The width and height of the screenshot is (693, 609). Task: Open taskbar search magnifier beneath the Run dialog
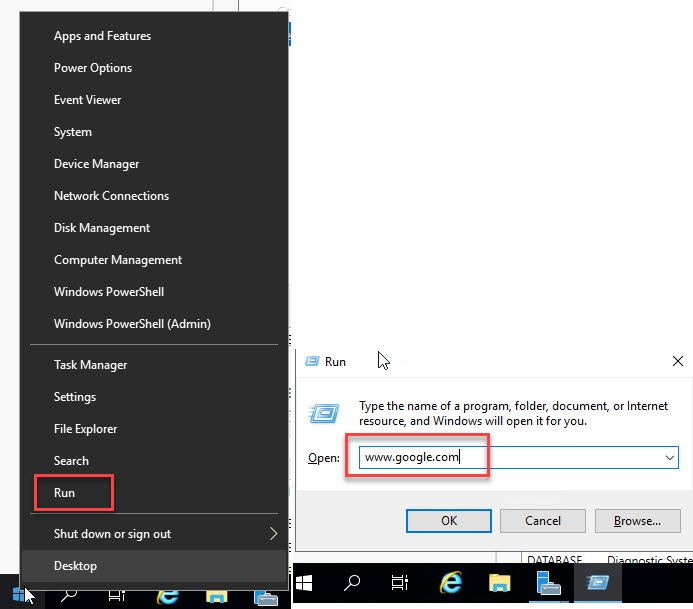point(352,583)
